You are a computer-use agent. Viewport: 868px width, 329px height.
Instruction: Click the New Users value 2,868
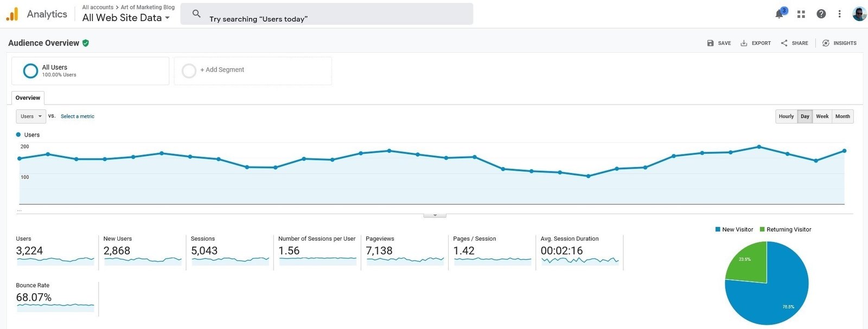click(x=117, y=251)
